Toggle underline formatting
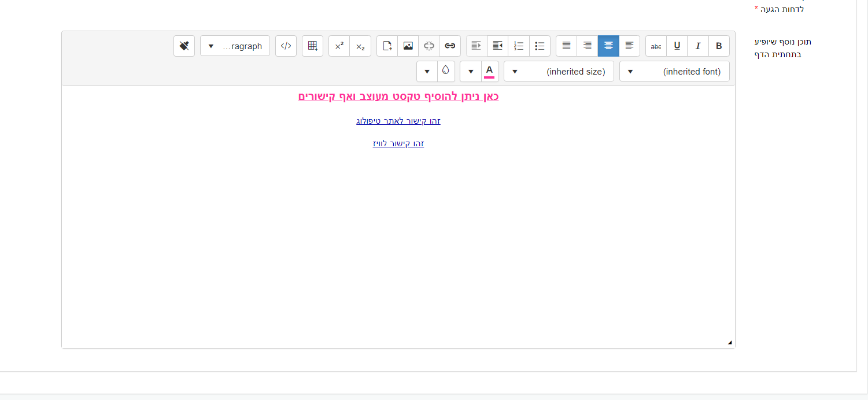 coord(677,46)
